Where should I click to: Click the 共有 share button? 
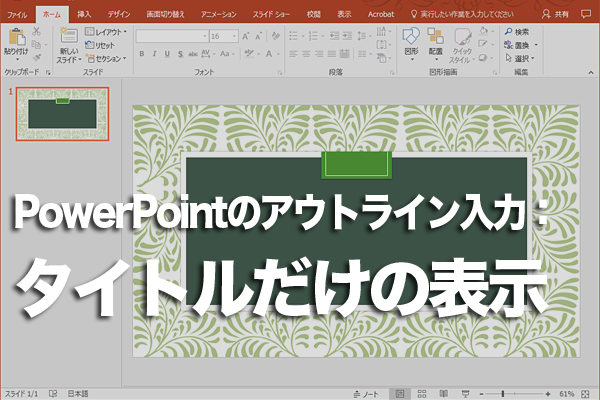556,15
